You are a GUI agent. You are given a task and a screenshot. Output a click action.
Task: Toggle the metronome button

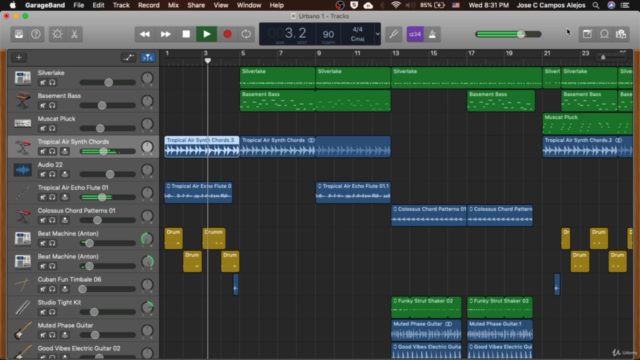(432, 34)
